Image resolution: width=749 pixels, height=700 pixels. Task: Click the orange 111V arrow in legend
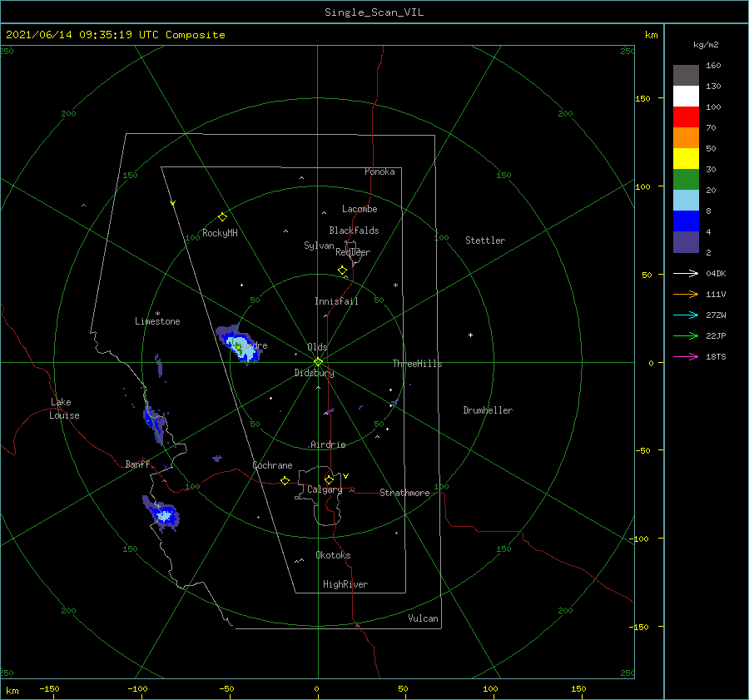pyautogui.click(x=686, y=295)
